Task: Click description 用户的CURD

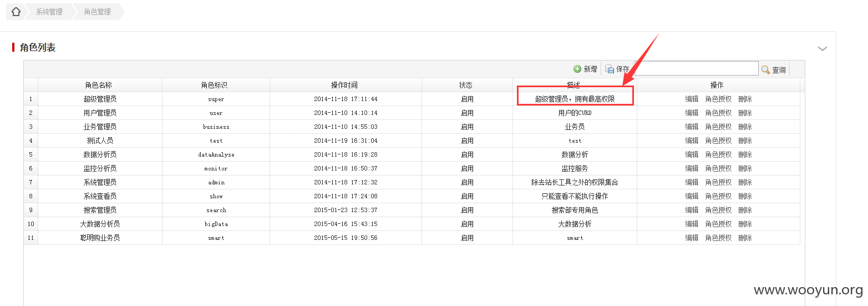Action: (x=575, y=113)
